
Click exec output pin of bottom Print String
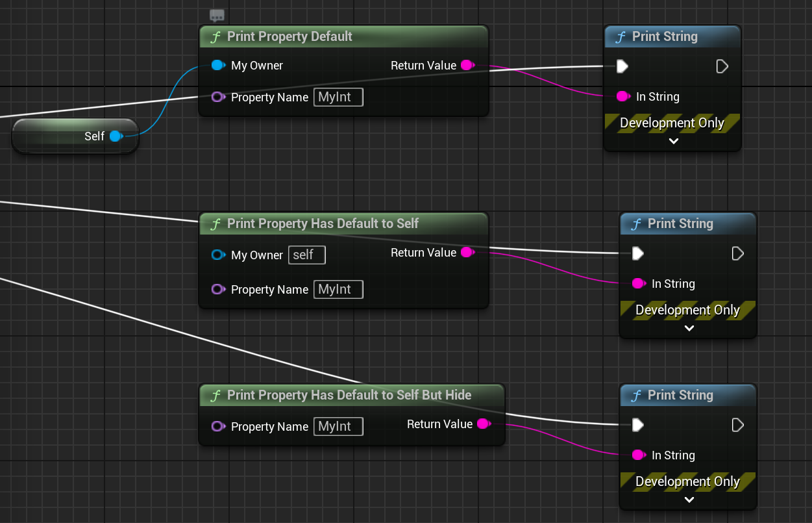737,425
